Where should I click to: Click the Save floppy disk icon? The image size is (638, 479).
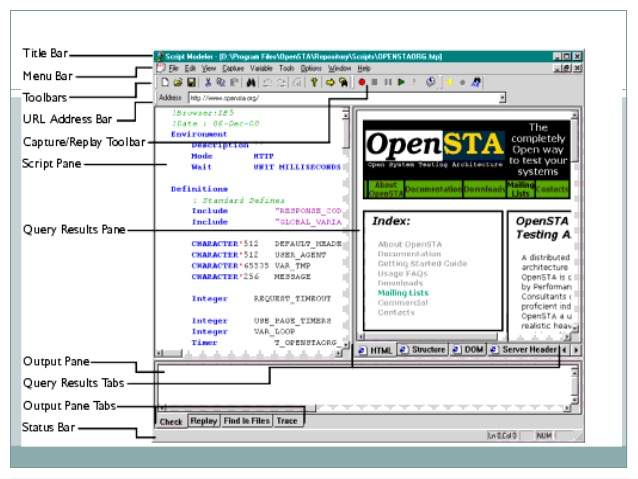pyautogui.click(x=191, y=83)
